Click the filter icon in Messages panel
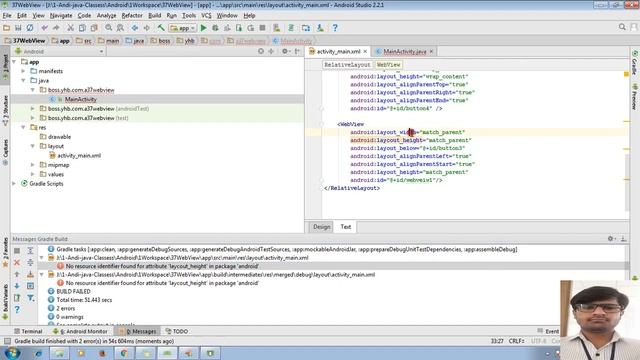Image resolution: width=640 pixels, height=360 pixels. [x=31, y=298]
